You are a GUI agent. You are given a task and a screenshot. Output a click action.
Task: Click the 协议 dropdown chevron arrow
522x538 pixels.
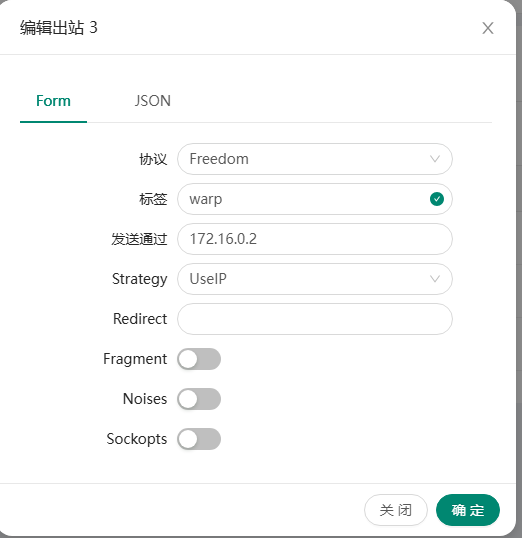[x=435, y=159]
